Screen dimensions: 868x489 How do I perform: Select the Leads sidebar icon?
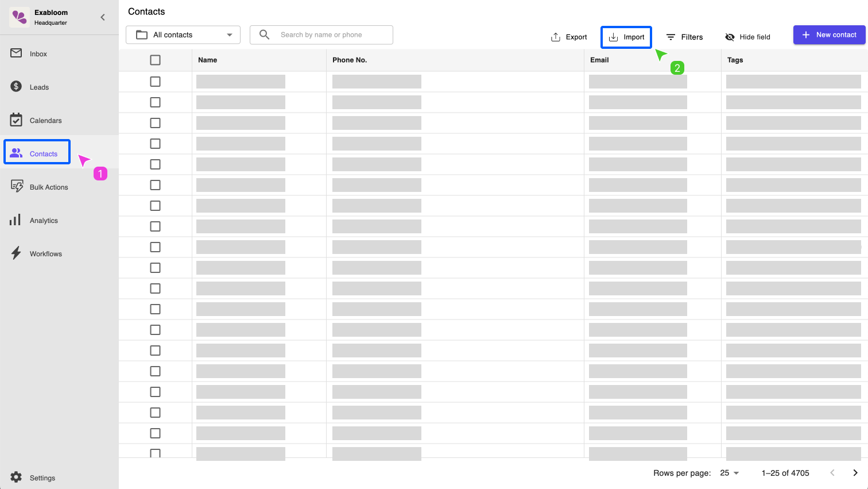pyautogui.click(x=38, y=87)
